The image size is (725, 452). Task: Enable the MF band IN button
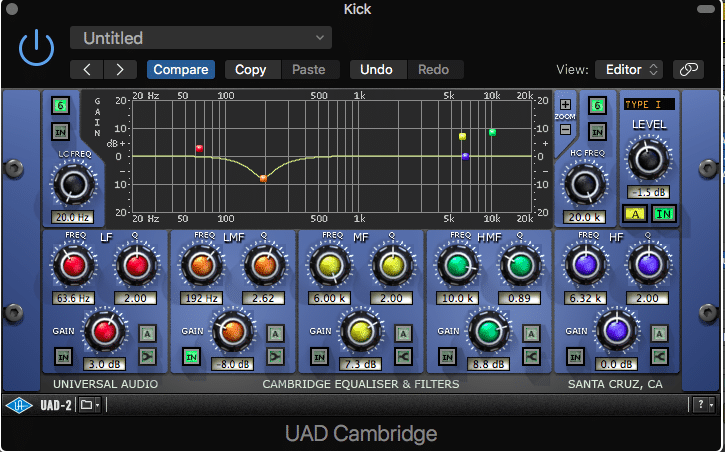(319, 357)
